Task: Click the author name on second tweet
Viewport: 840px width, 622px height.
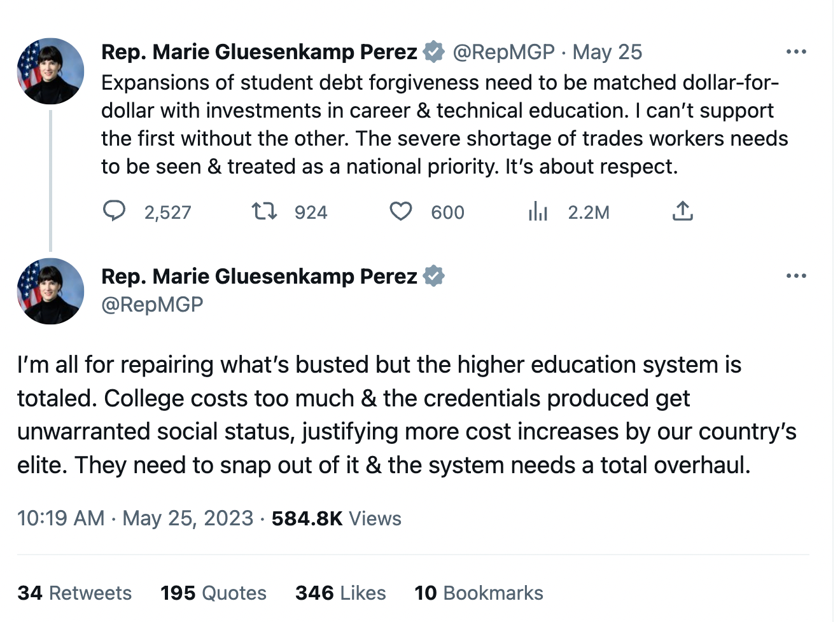Action: (x=259, y=276)
